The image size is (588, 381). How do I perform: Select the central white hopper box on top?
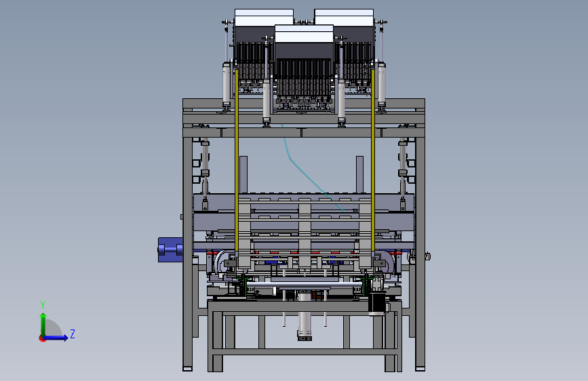304,34
